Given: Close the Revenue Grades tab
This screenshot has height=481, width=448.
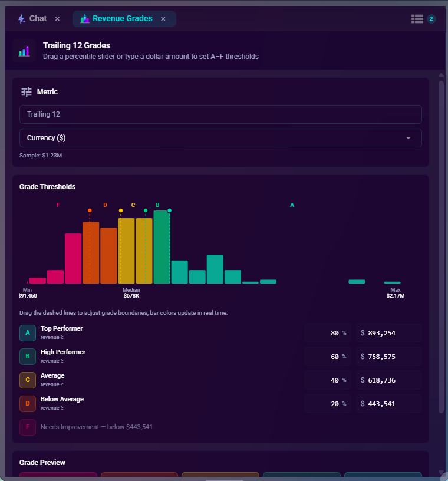Looking at the screenshot, I should (x=163, y=19).
